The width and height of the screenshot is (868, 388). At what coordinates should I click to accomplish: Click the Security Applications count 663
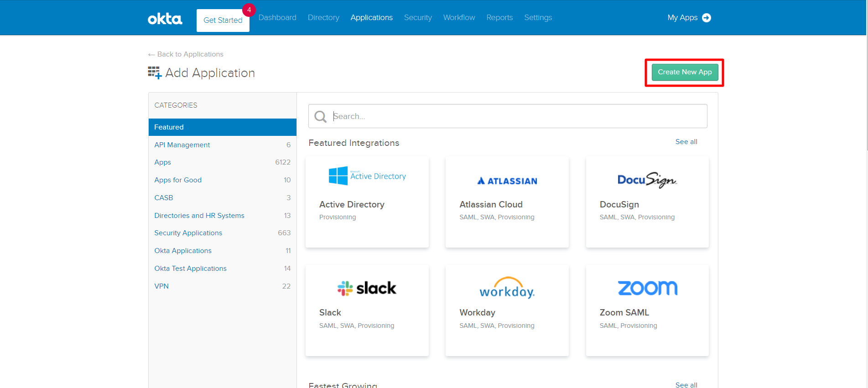tap(284, 233)
